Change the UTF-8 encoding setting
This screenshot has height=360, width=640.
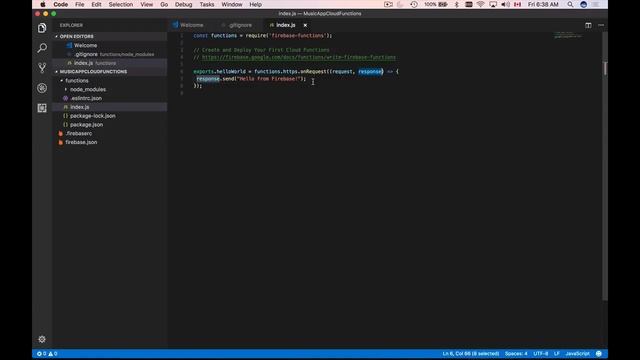click(540, 354)
